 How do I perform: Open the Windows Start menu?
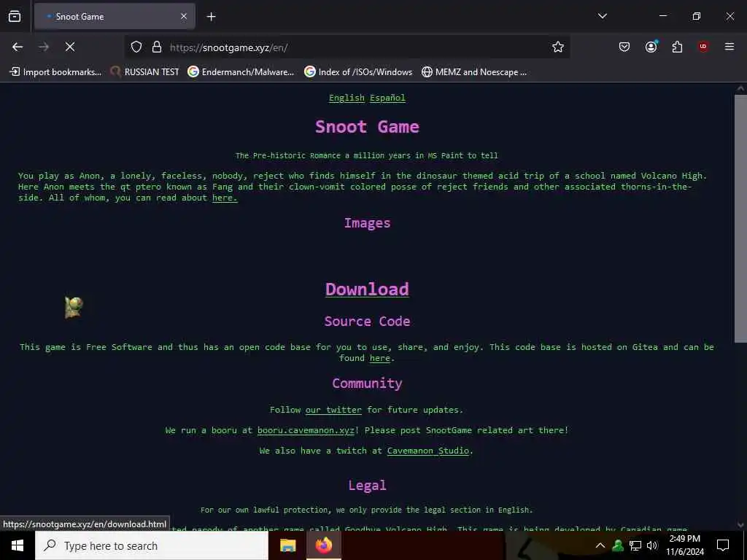coord(18,545)
